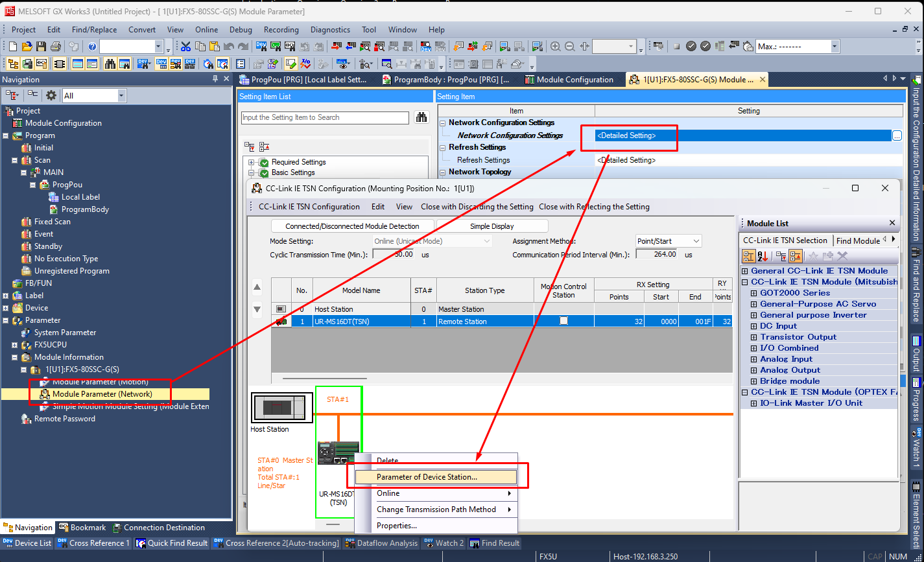Expand the Label node in Navigation tree
924x562 pixels.
pos(6,296)
